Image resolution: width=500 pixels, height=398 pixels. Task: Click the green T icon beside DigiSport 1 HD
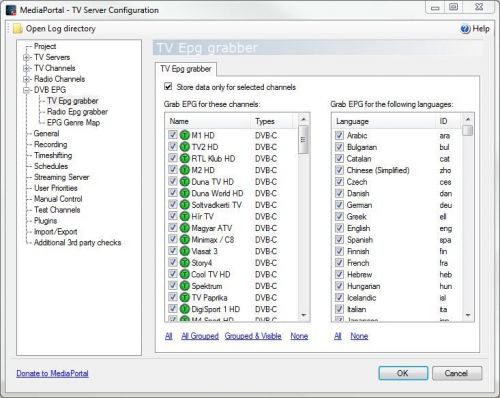[185, 309]
